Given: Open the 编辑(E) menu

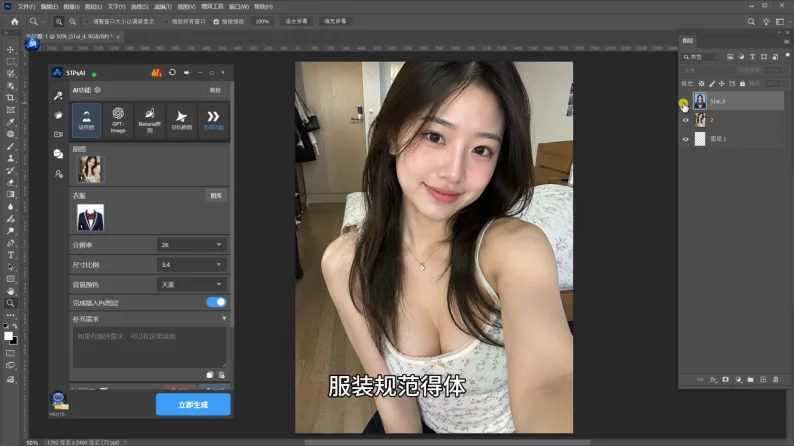Looking at the screenshot, I should 49,7.
